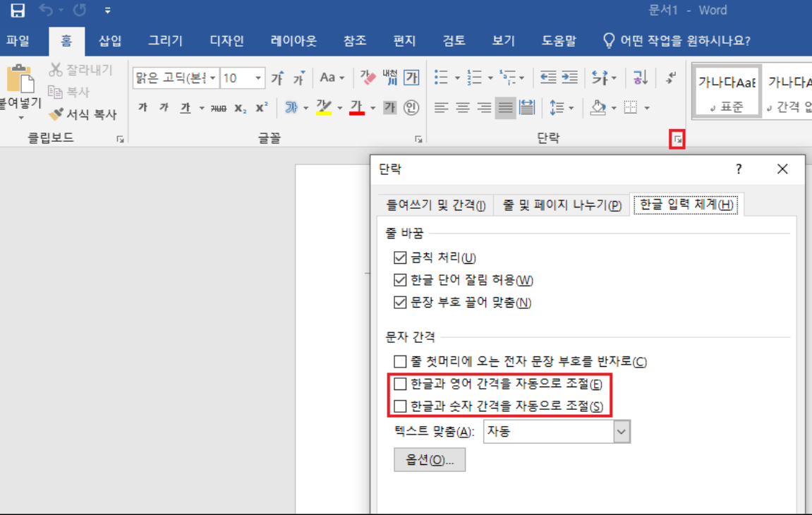This screenshot has width=812, height=515.
Task: Open the font name dropdown 맑은 고딕
Action: [x=212, y=78]
